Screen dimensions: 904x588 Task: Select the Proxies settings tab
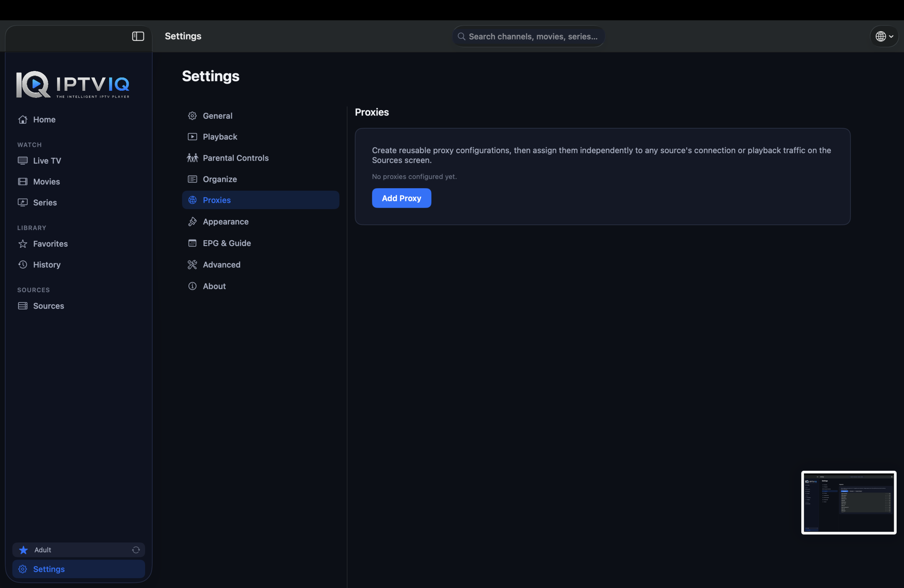(x=261, y=200)
